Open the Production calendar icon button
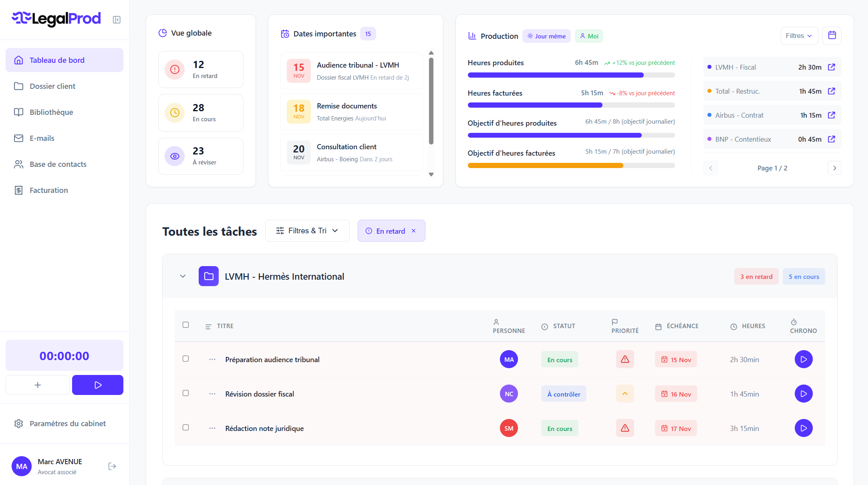Image resolution: width=868 pixels, height=485 pixels. tap(832, 36)
